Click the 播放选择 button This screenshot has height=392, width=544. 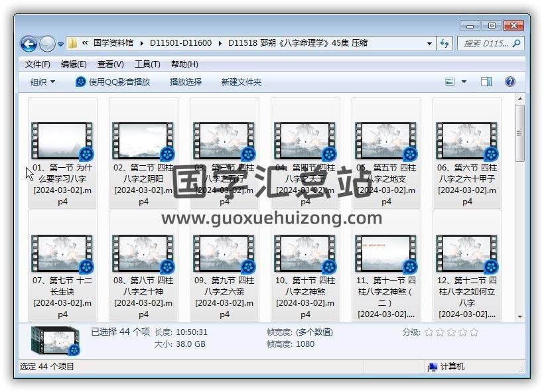(185, 82)
